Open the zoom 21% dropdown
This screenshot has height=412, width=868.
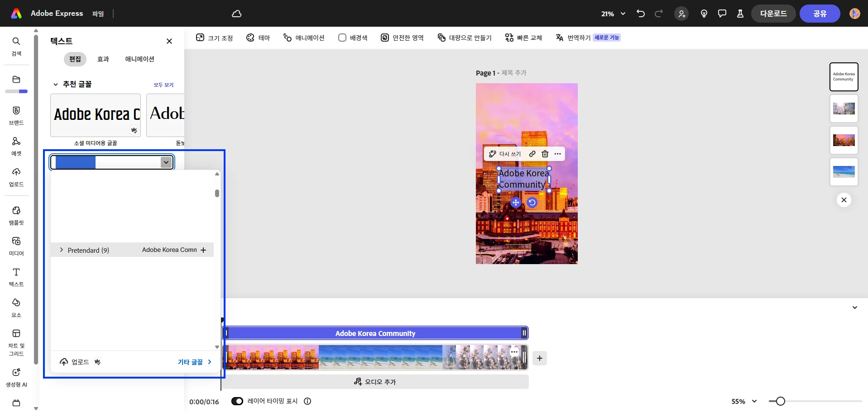(x=613, y=14)
